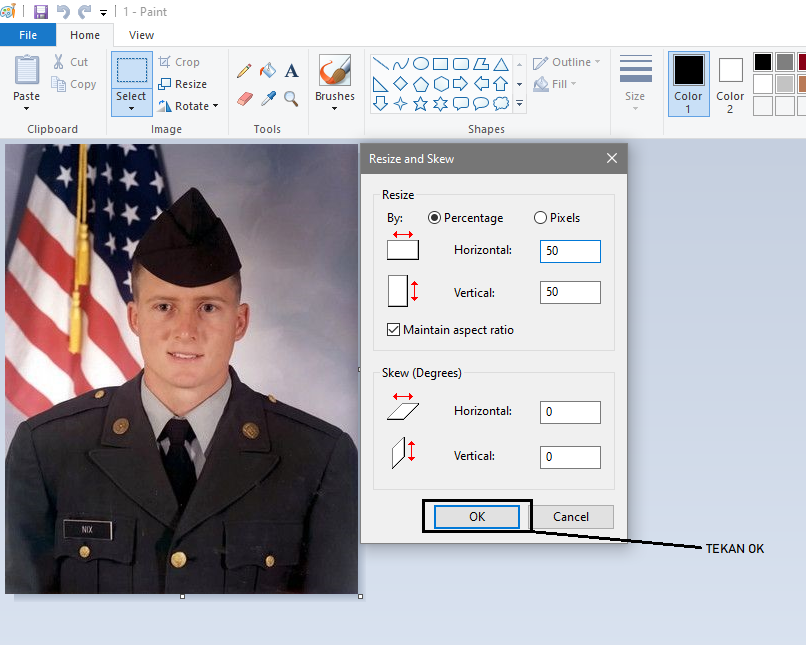Image resolution: width=806 pixels, height=645 pixels.
Task: Pick the Cloud callout shape
Action: coord(501,104)
